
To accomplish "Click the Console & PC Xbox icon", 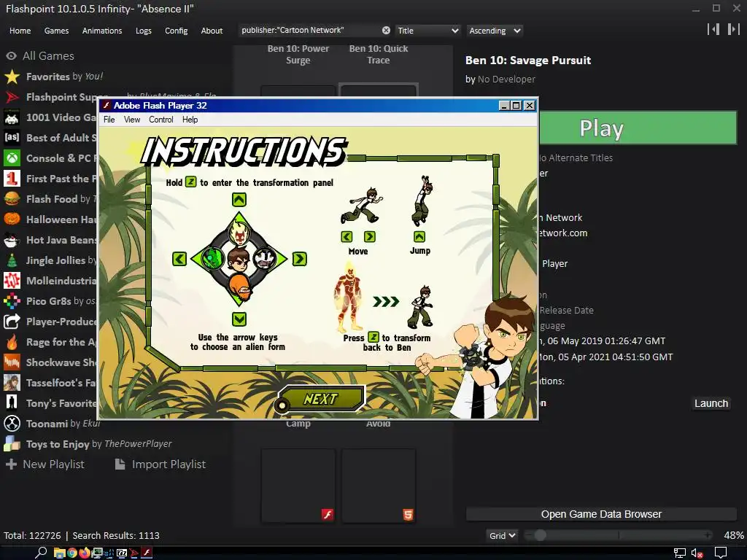I will [12, 158].
